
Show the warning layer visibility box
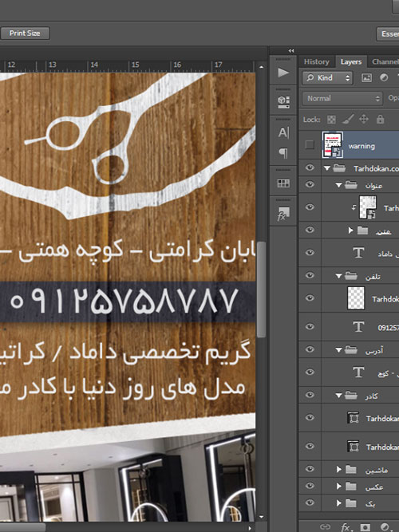310,145
